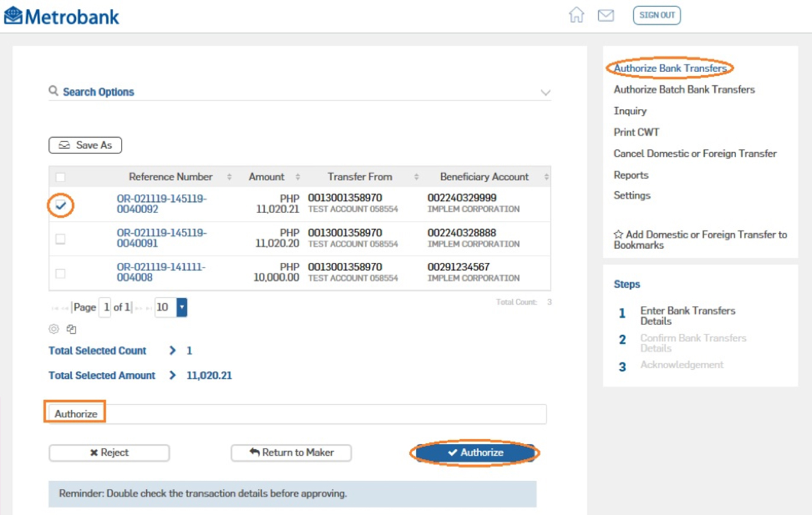Click the copy records icon below the table

70,329
